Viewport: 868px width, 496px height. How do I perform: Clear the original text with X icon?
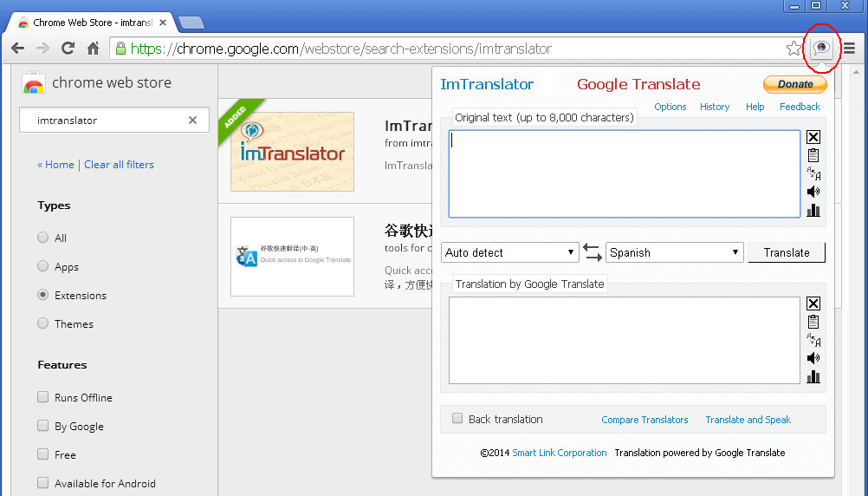point(813,137)
